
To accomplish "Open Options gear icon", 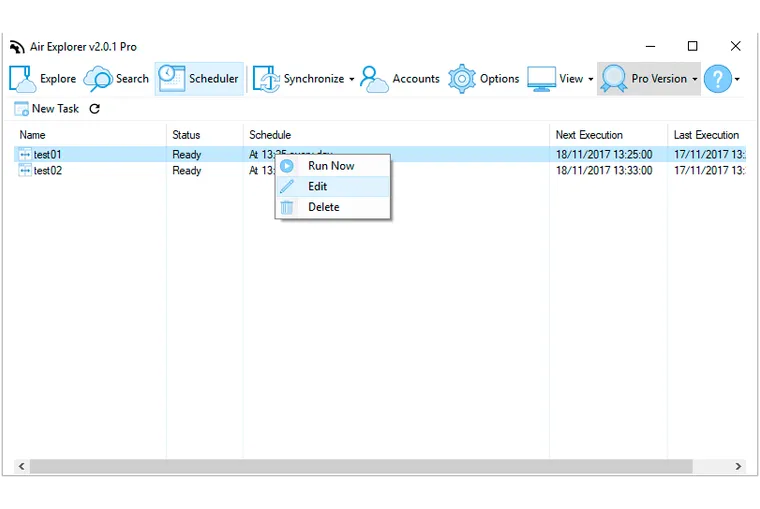I will (461, 79).
